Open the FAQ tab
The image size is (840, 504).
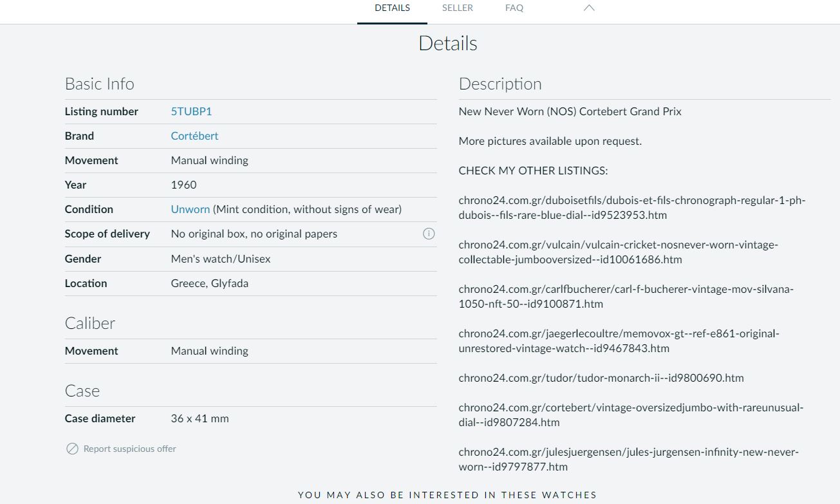pyautogui.click(x=514, y=8)
